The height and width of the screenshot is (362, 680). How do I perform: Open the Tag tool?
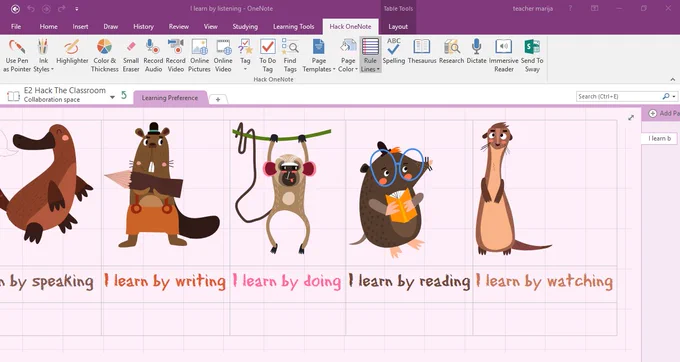[245, 56]
